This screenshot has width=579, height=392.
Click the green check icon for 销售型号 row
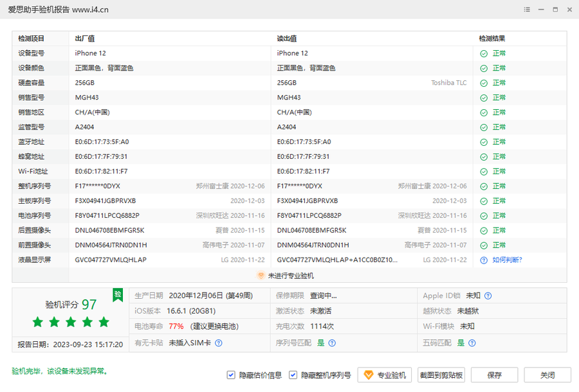pyautogui.click(x=484, y=98)
